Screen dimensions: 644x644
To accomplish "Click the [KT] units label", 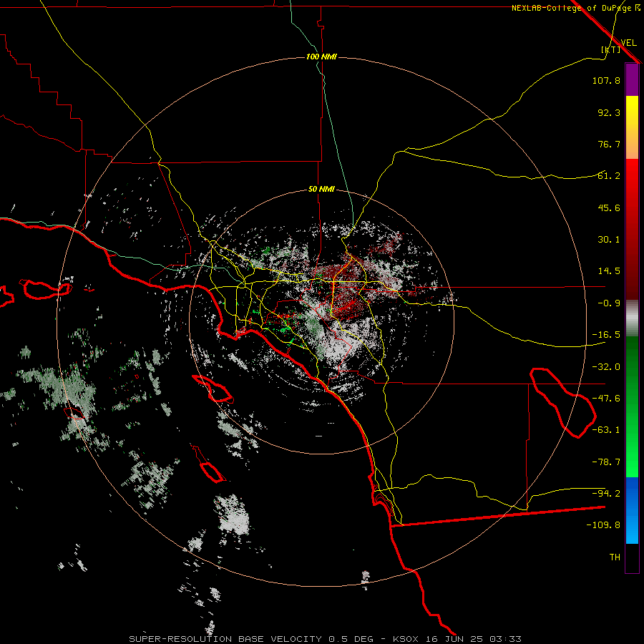I will tap(611, 49).
